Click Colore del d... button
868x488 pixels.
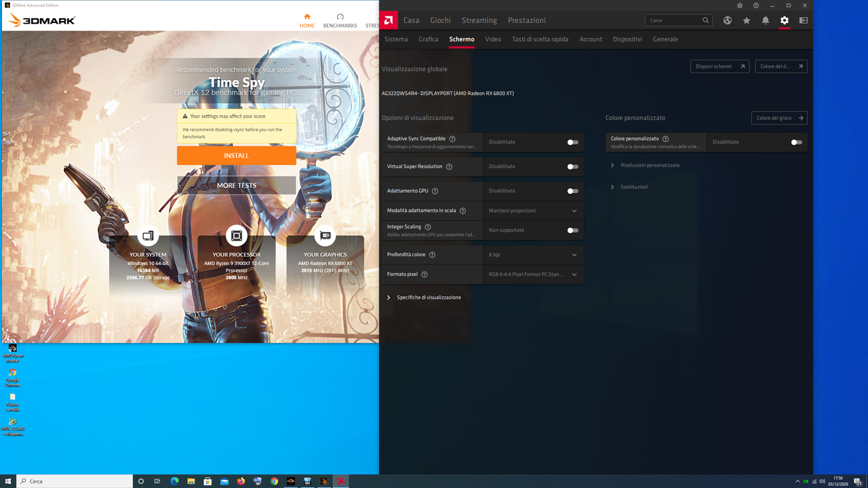click(x=781, y=66)
